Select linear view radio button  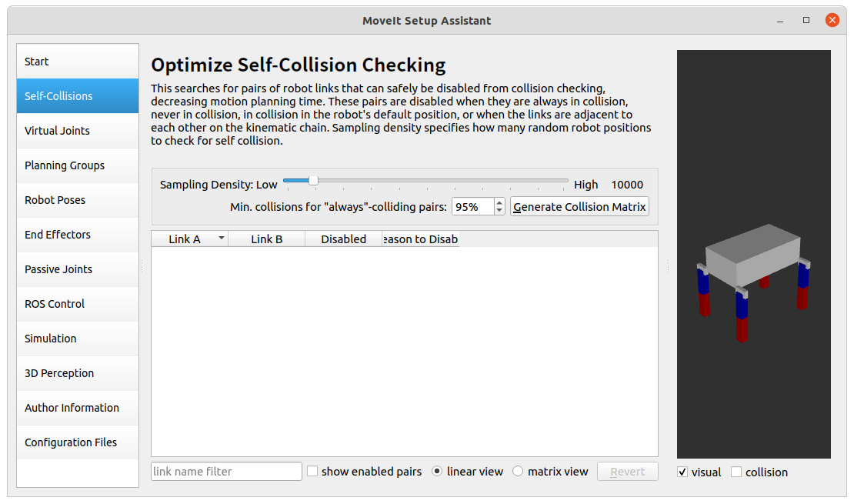click(437, 472)
